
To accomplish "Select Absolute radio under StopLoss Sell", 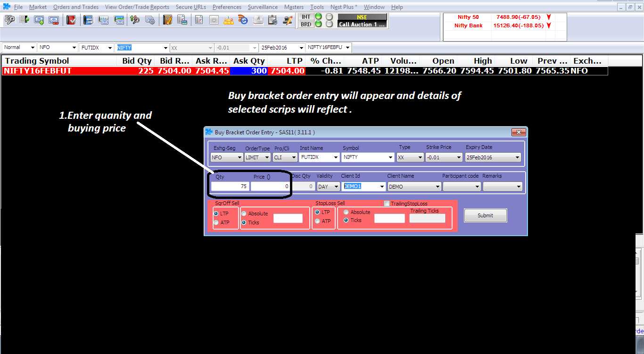I will [346, 212].
